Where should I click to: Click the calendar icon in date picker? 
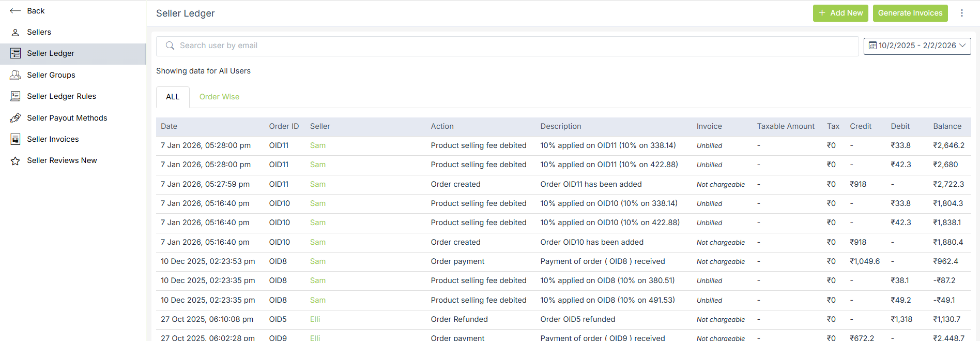coord(872,46)
